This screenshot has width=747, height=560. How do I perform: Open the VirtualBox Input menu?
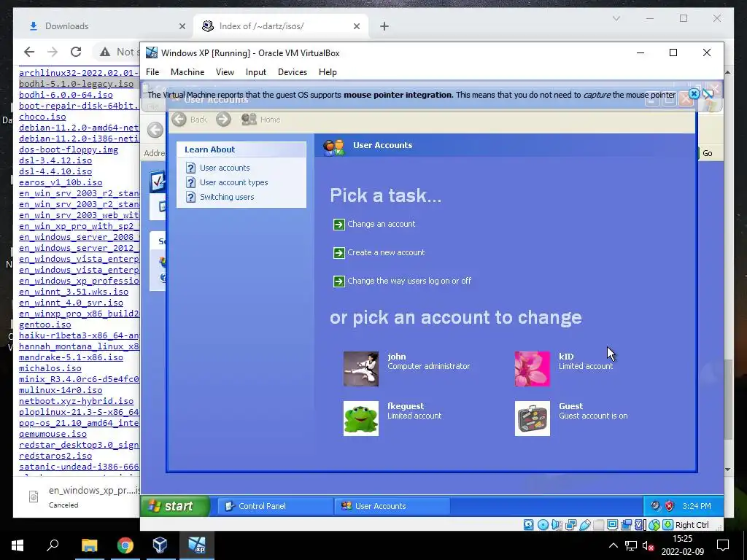click(256, 72)
